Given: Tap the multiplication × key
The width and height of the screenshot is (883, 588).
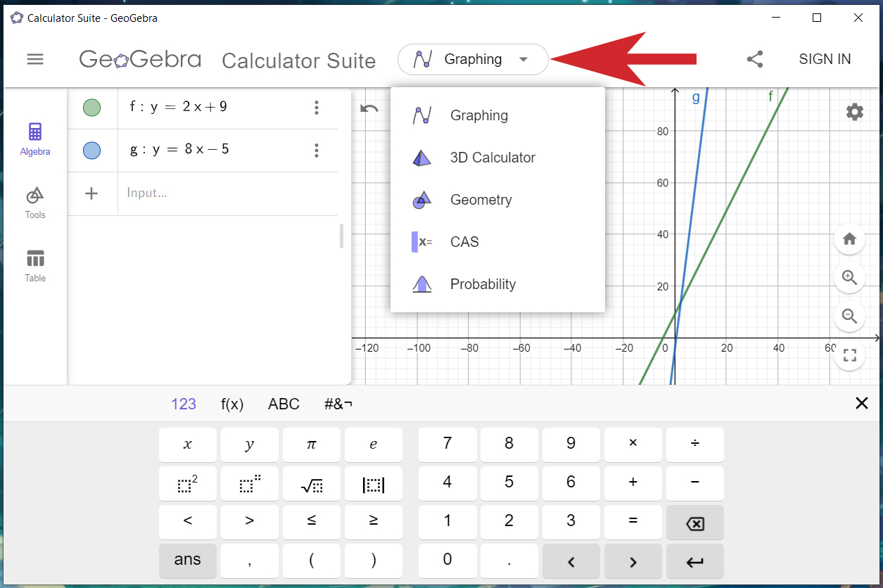Looking at the screenshot, I should click(633, 445).
